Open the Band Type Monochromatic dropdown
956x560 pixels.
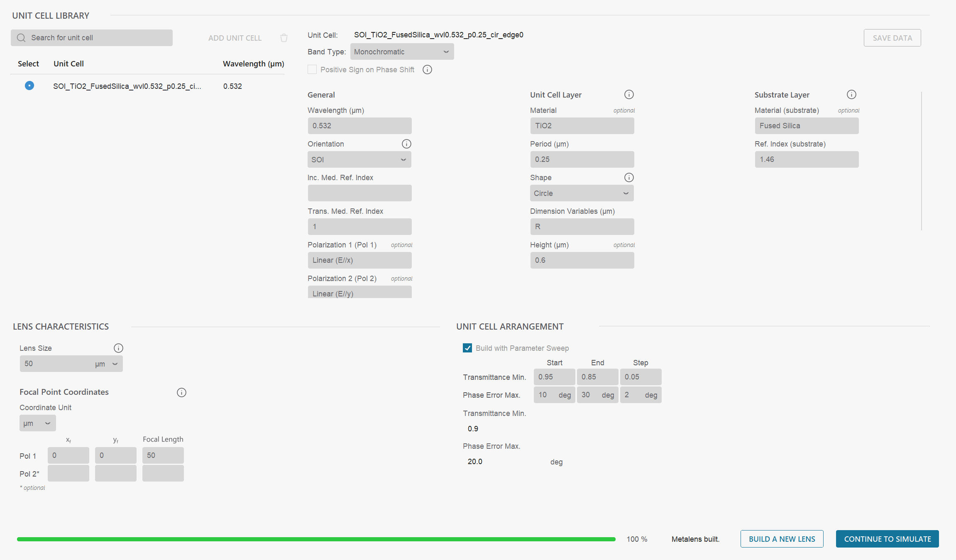coord(402,52)
